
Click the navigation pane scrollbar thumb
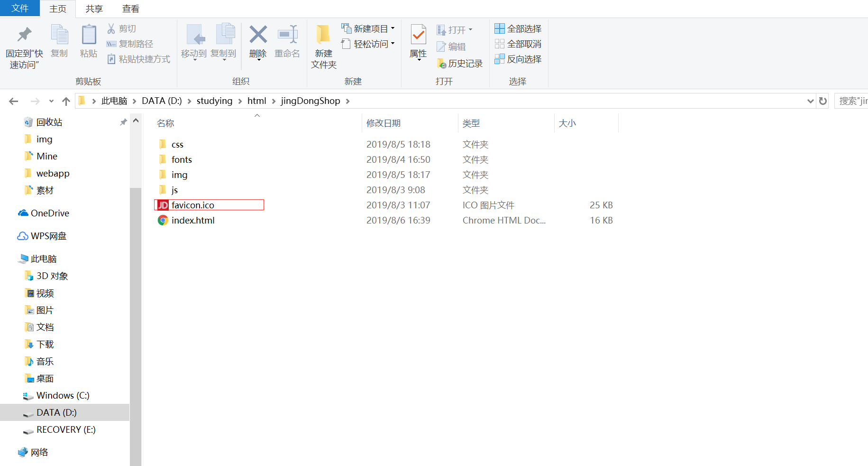pos(136,326)
